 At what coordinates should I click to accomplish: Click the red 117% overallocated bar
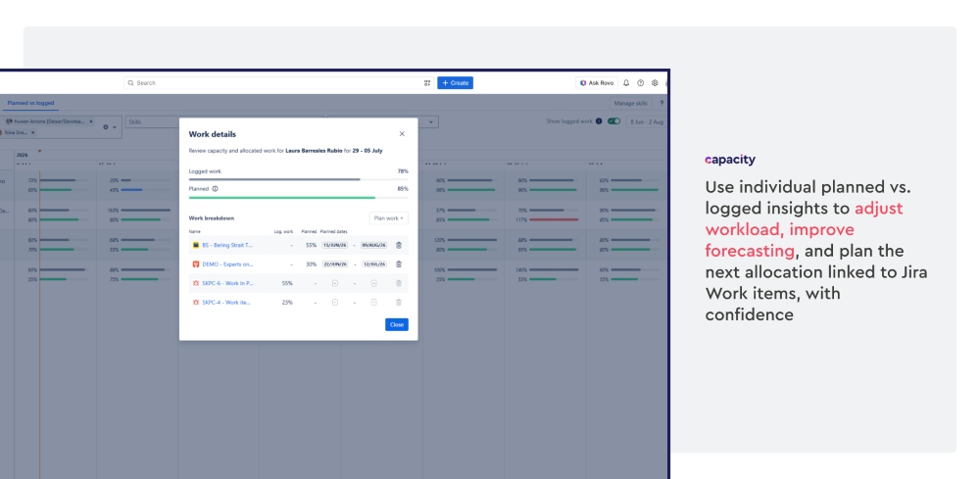(554, 219)
